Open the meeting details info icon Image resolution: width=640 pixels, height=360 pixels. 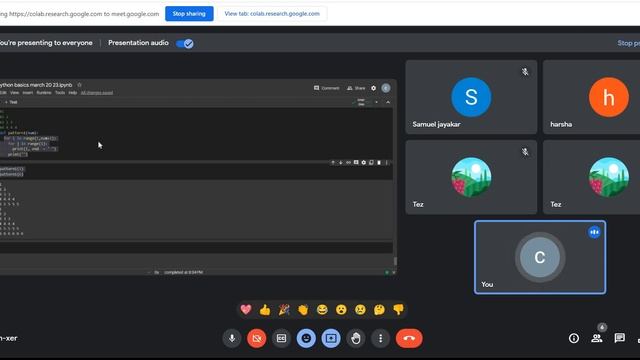(574, 338)
